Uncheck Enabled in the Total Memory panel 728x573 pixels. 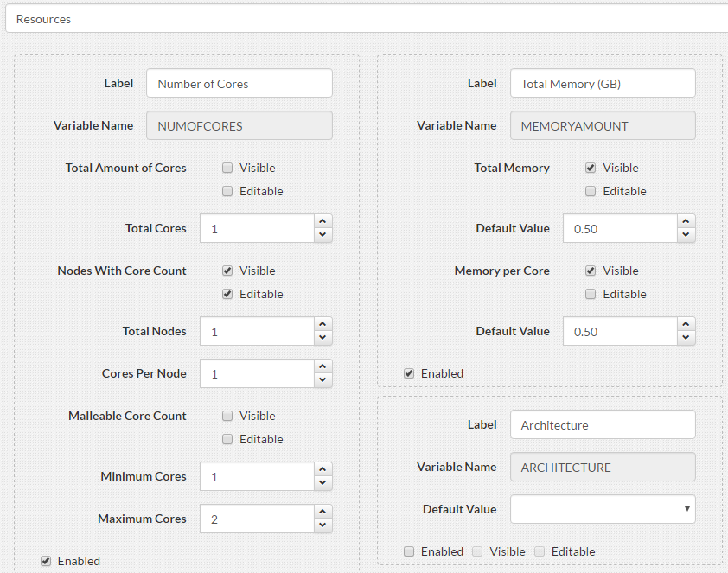click(x=408, y=373)
